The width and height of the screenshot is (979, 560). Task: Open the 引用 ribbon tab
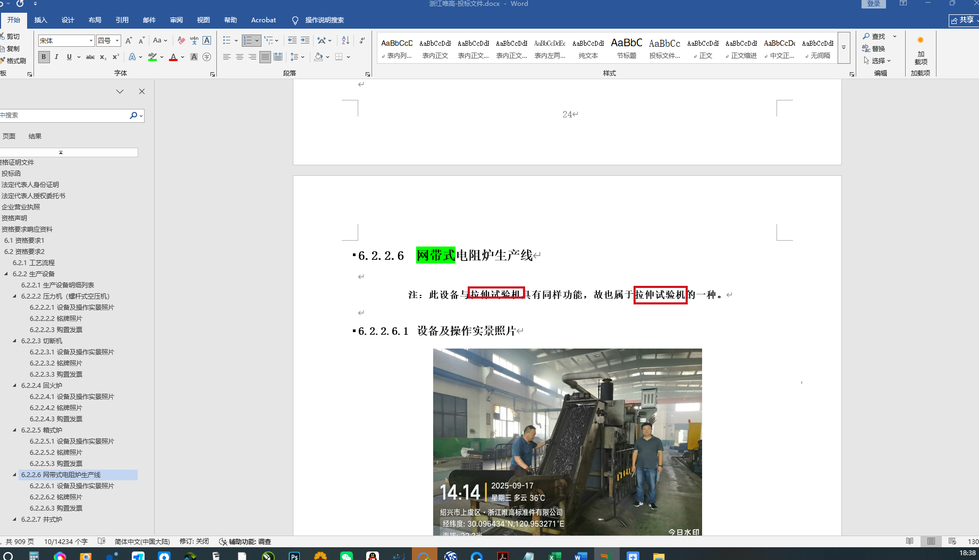122,20
